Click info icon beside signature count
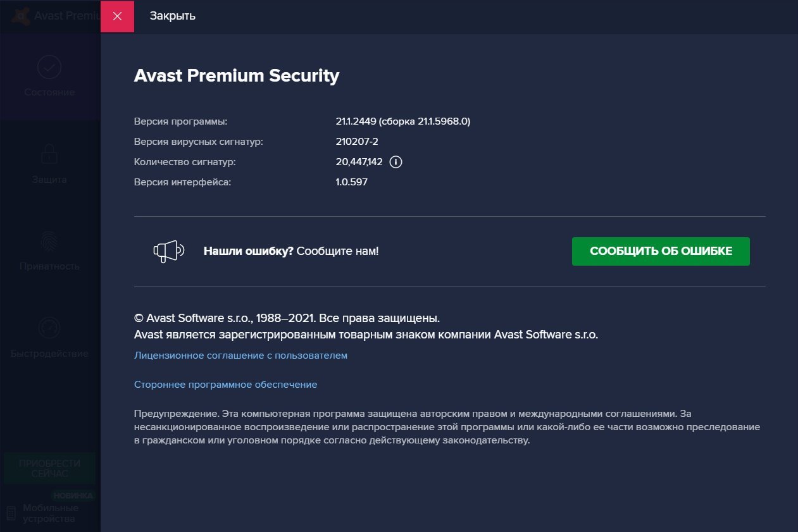 tap(396, 162)
